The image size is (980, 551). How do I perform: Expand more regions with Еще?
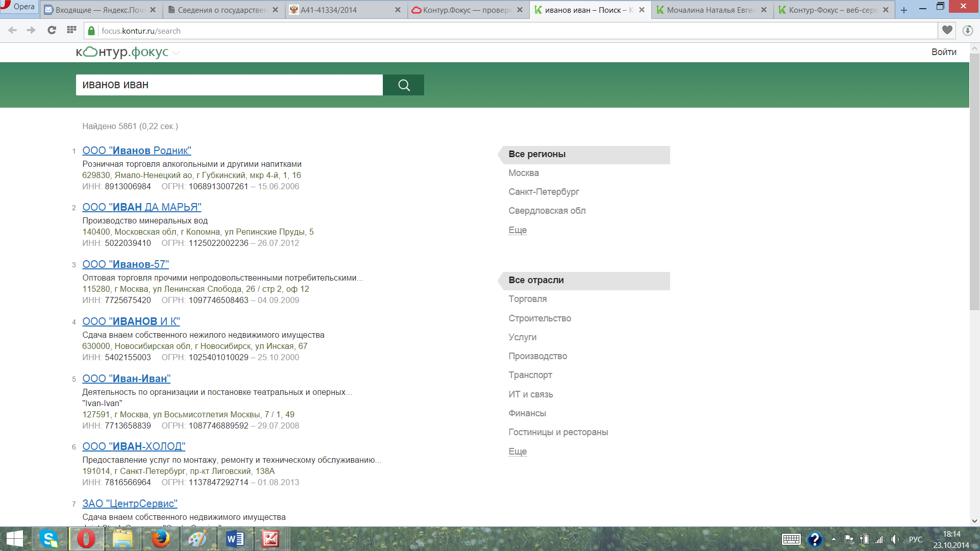[517, 230]
